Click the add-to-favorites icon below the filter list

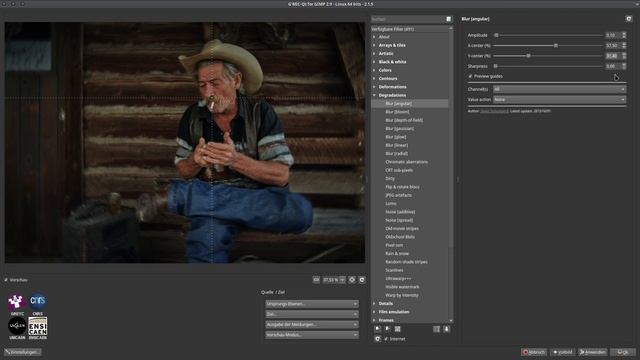click(378, 329)
